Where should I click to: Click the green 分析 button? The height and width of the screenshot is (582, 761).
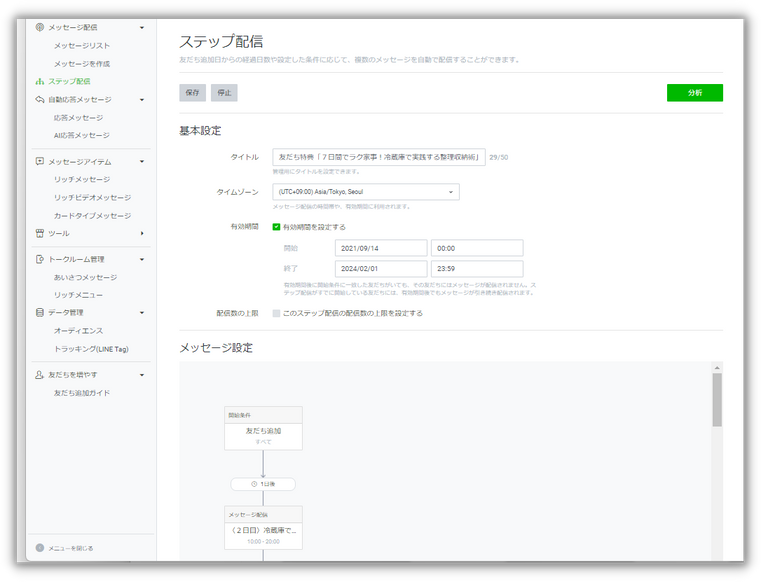coord(694,93)
